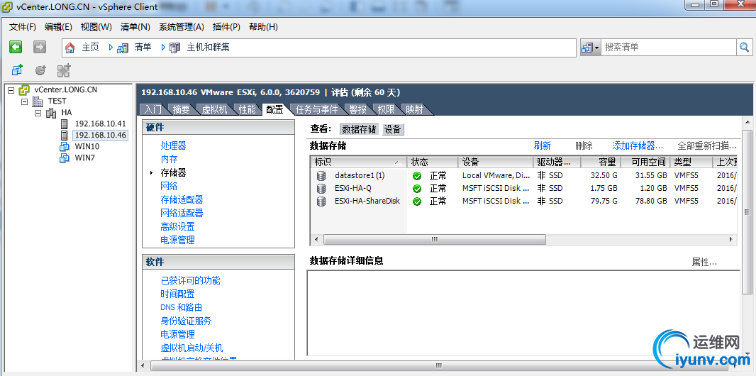Click the vCenter.LONG.CN server icon in tree
Viewport: 756px width, 376px height.
click(x=24, y=90)
